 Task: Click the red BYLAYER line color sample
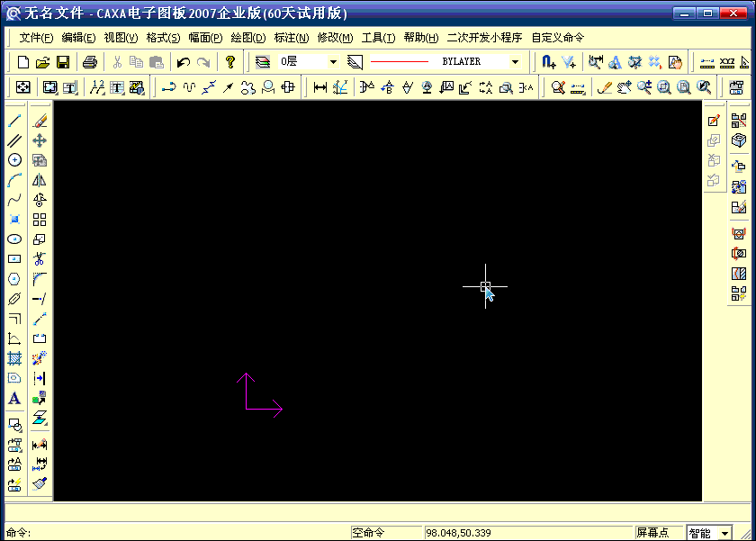[400, 62]
